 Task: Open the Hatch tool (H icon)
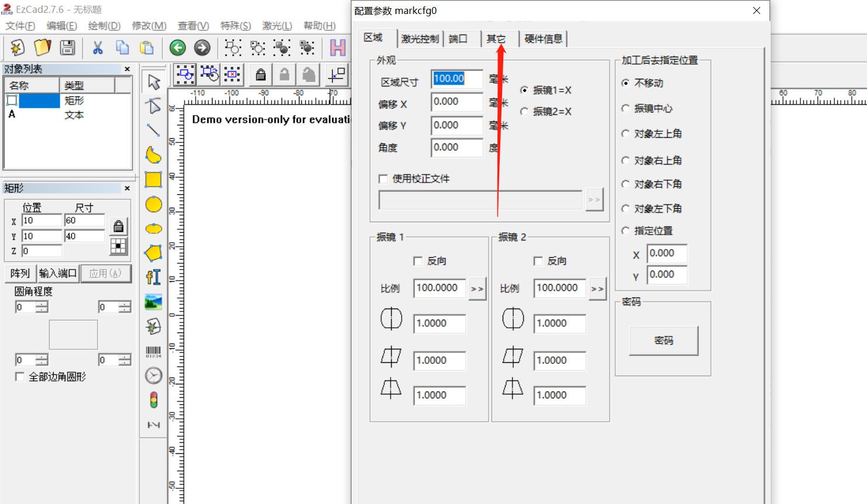[x=337, y=48]
